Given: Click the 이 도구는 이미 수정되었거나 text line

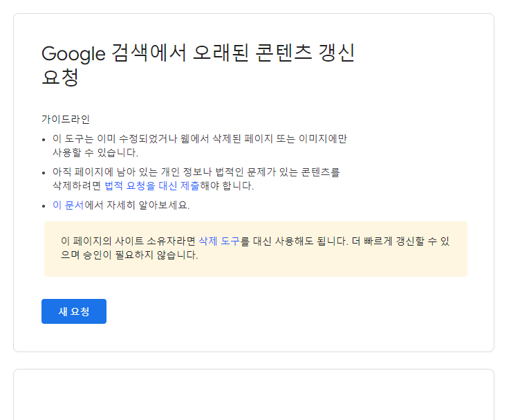Looking at the screenshot, I should click(x=200, y=138).
